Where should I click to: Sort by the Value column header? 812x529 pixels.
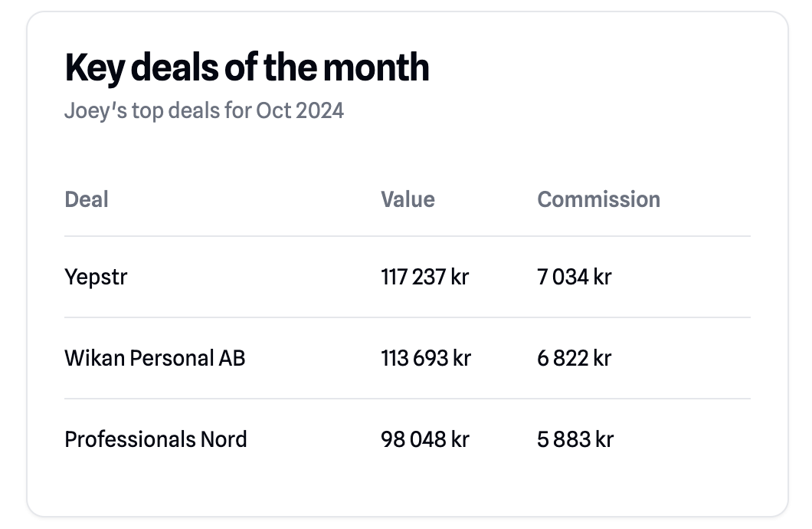[x=408, y=199]
